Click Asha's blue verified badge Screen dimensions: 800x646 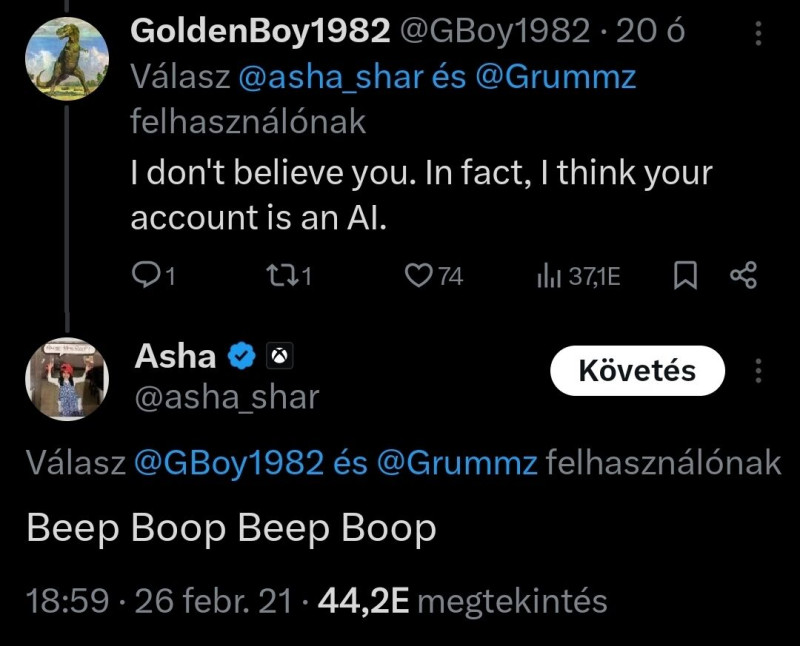[x=241, y=355]
